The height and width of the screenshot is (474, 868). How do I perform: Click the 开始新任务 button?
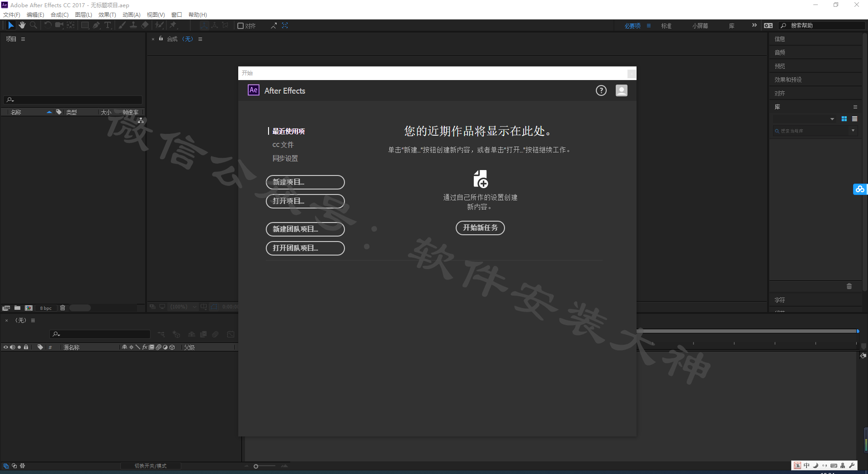tap(480, 228)
